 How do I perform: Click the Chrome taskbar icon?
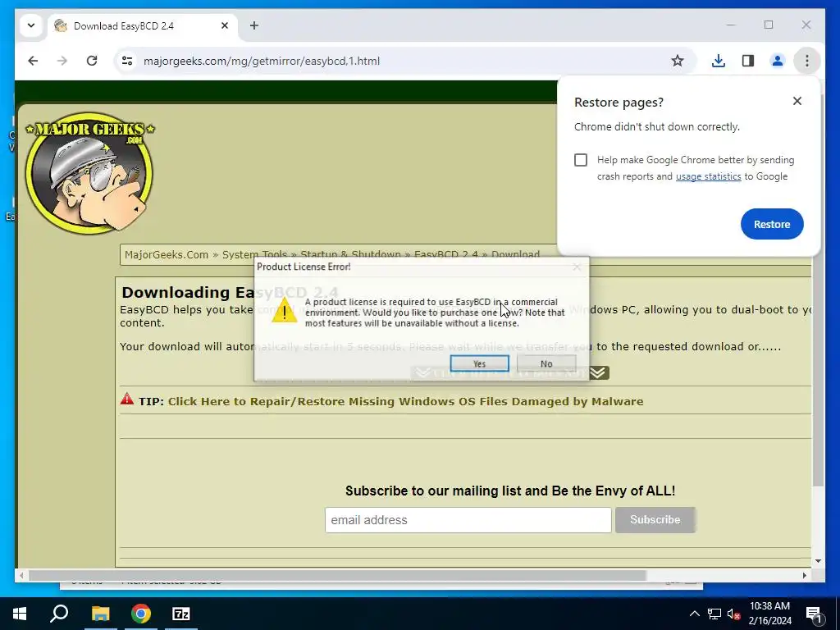(141, 614)
